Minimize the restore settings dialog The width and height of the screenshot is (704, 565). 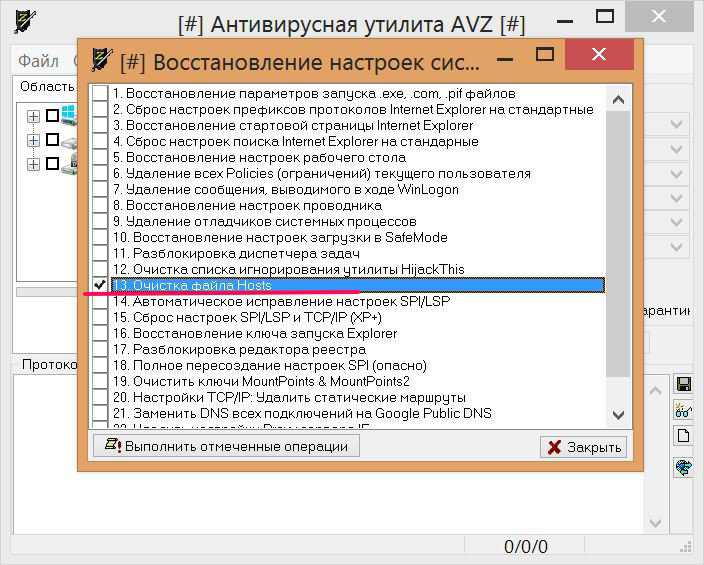tap(505, 58)
